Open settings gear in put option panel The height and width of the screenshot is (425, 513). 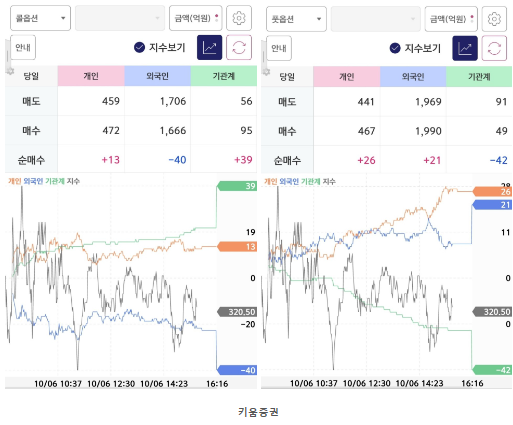coord(494,19)
